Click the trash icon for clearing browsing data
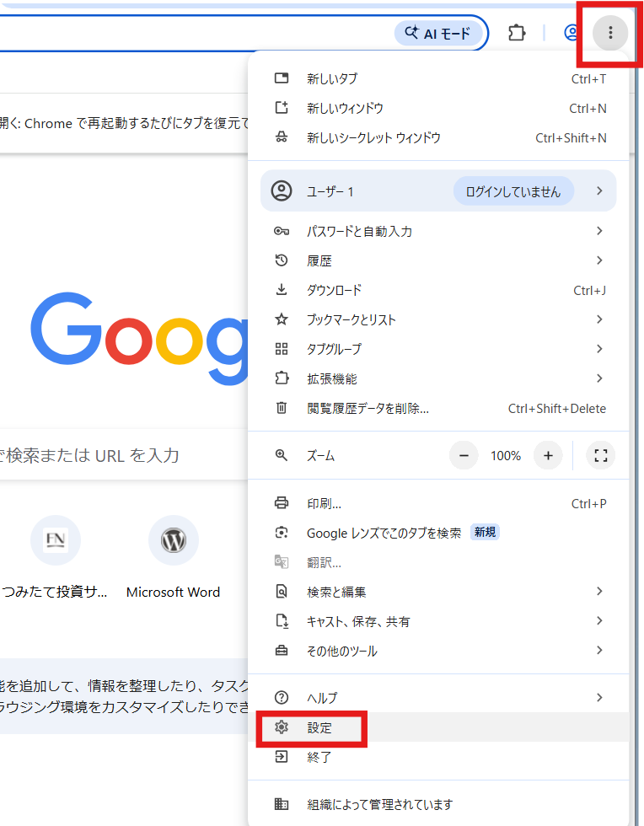Image resolution: width=644 pixels, height=826 pixels. tap(282, 408)
